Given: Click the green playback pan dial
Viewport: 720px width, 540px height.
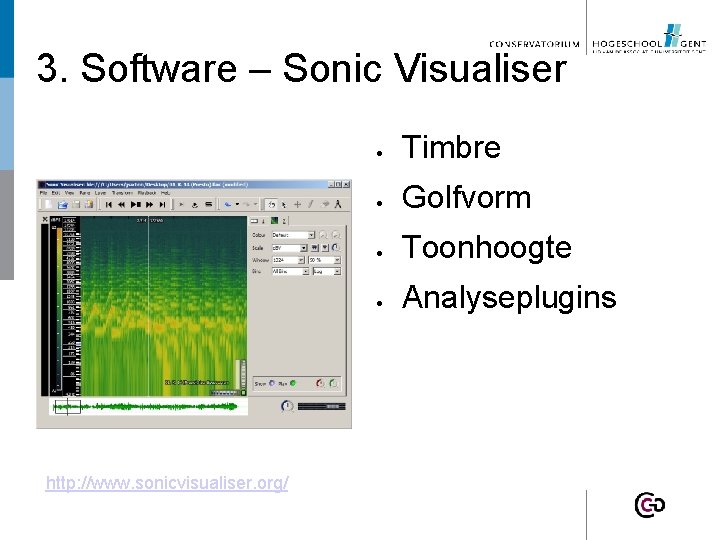Looking at the screenshot, I should point(333,383).
